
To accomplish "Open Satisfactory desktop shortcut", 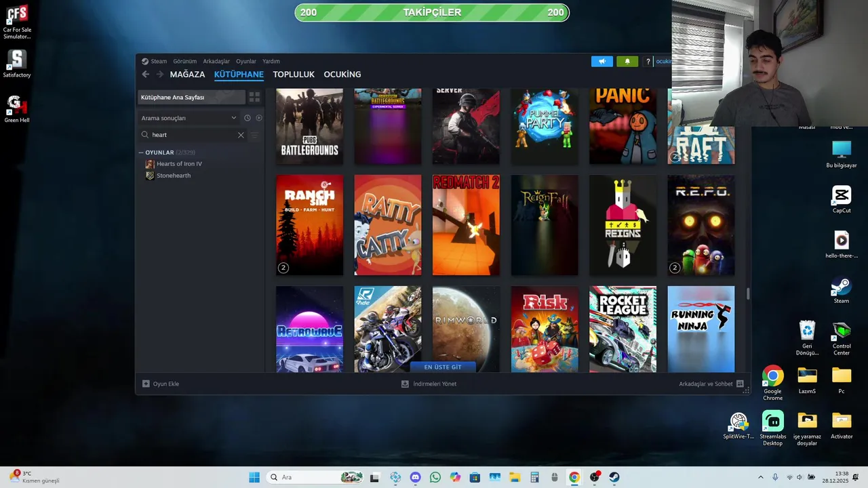I will point(17,64).
